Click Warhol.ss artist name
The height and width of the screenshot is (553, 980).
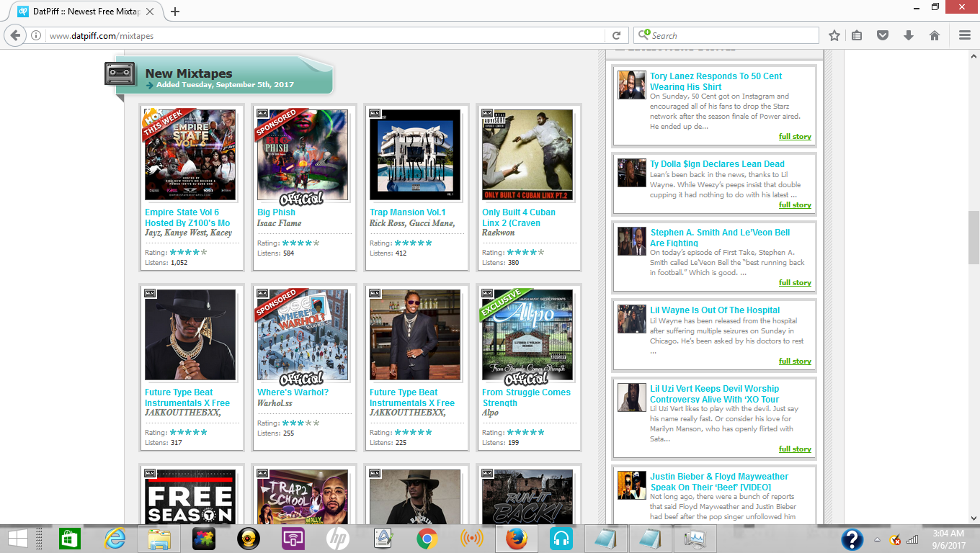click(275, 403)
